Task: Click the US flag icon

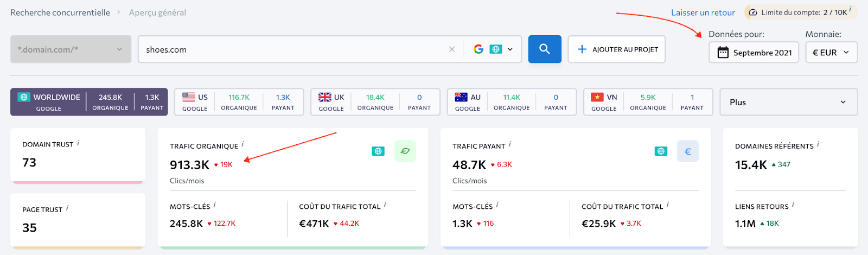Action: click(x=189, y=97)
